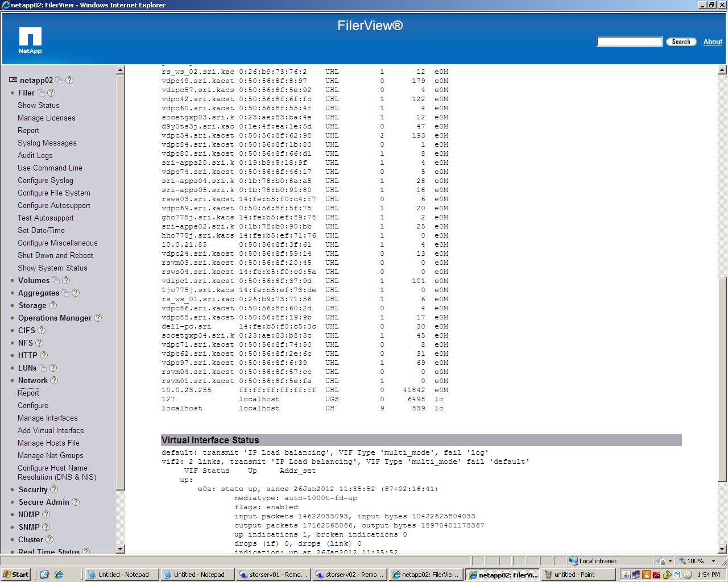
Task: Expand the Secure Admin section
Action: tap(44, 502)
